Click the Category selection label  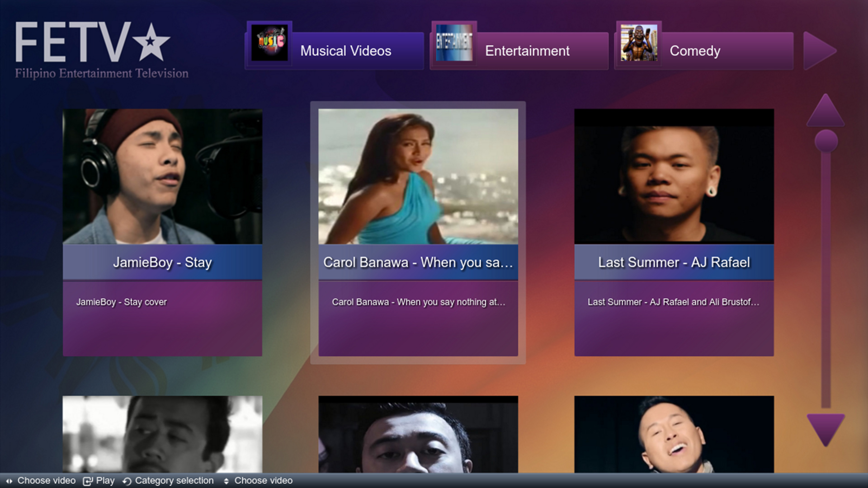[x=175, y=481]
